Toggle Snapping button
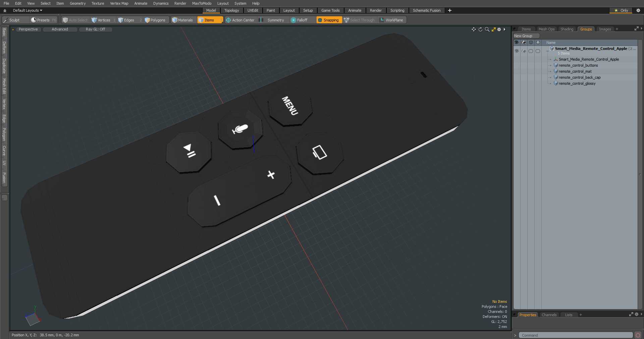This screenshot has width=644, height=339. (x=329, y=20)
